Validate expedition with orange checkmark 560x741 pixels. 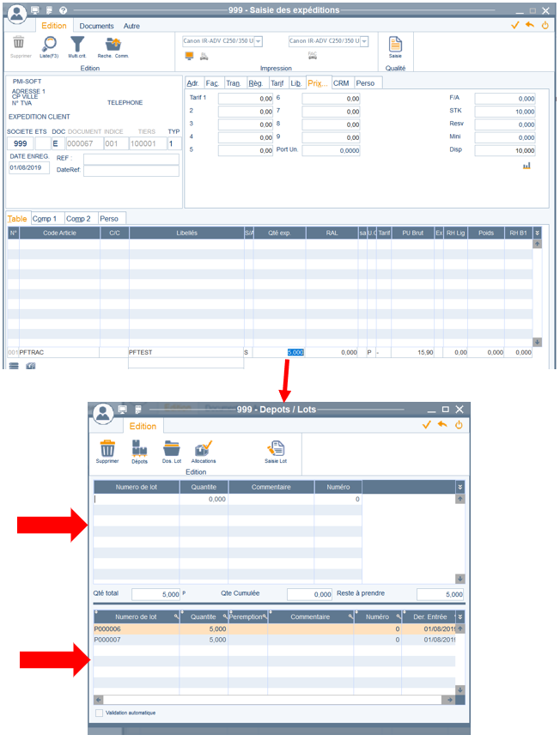tap(515, 25)
